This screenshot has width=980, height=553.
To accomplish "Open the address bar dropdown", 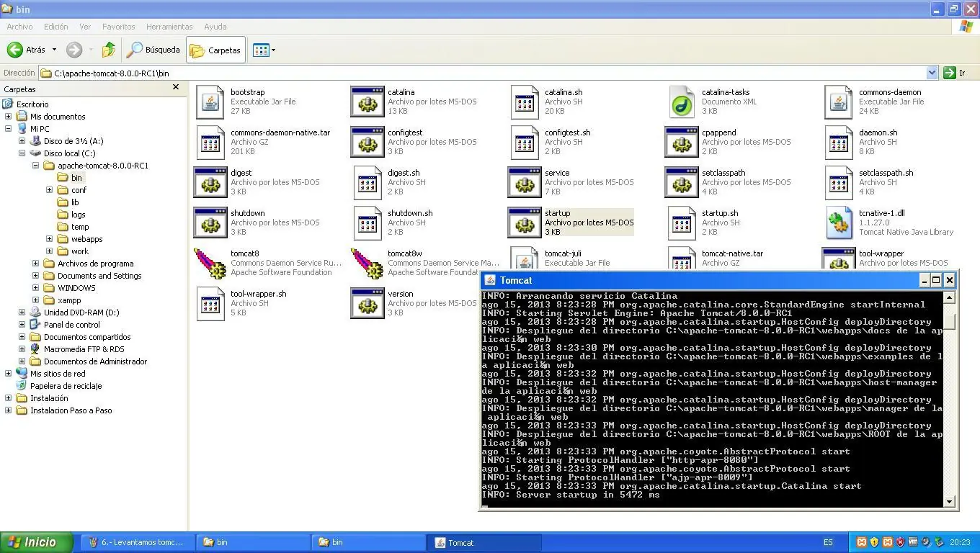I will pos(932,73).
